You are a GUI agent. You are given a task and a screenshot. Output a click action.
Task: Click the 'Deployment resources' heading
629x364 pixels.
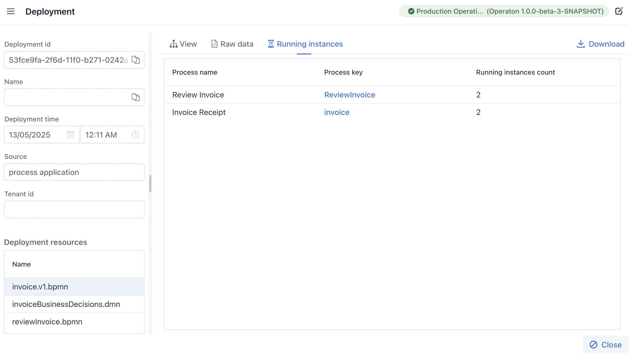click(x=45, y=242)
